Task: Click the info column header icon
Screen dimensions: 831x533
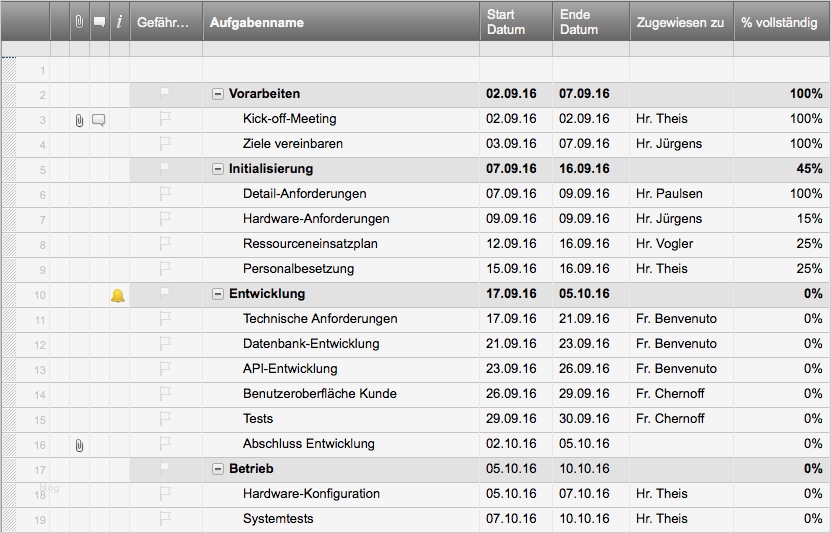Action: (119, 22)
